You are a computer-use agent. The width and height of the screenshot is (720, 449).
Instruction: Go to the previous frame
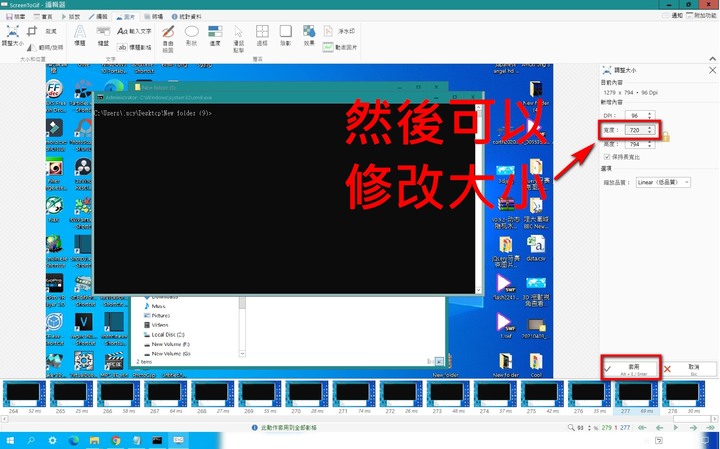(x=659, y=427)
